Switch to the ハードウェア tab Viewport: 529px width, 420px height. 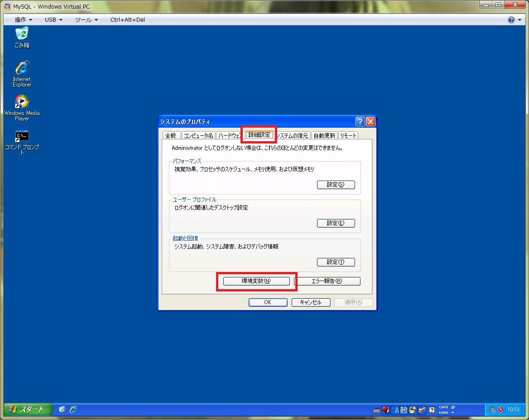(229, 135)
